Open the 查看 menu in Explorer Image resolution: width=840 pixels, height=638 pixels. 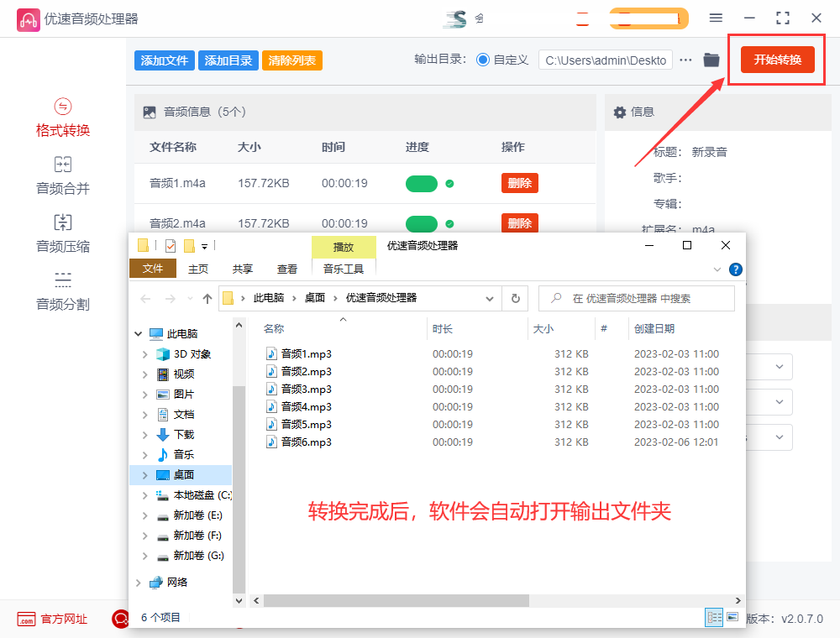tap(286, 269)
